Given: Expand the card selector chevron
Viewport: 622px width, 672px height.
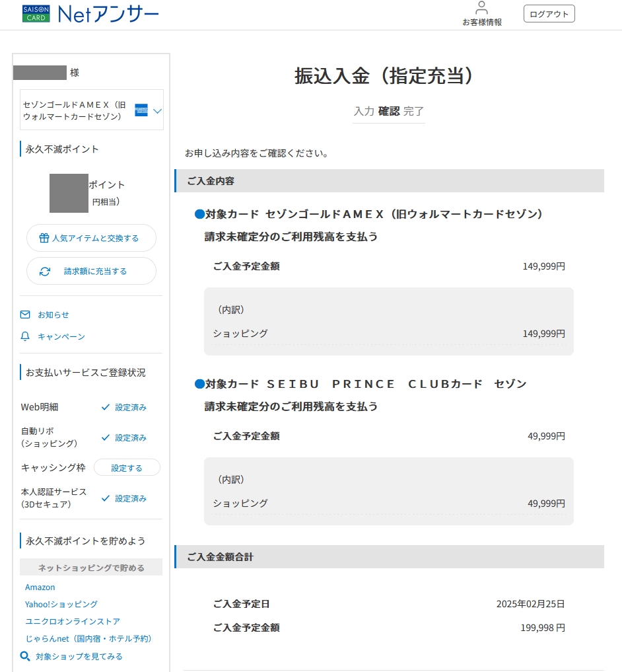Looking at the screenshot, I should pos(157,111).
